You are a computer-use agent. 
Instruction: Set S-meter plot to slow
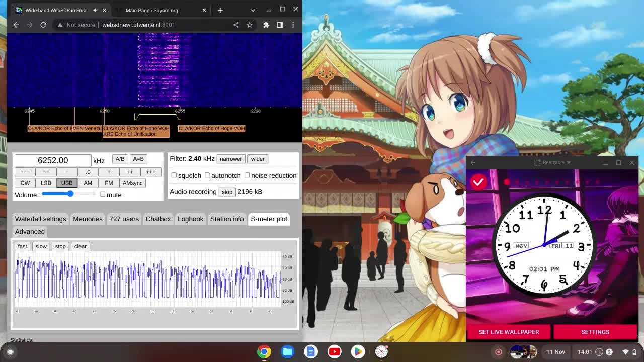coord(41,246)
